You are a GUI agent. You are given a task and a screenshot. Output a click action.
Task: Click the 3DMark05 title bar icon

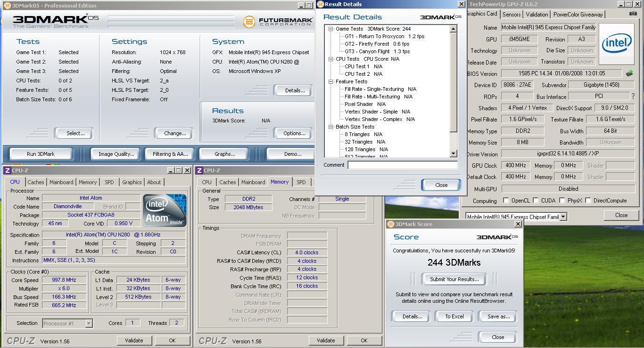click(7, 6)
